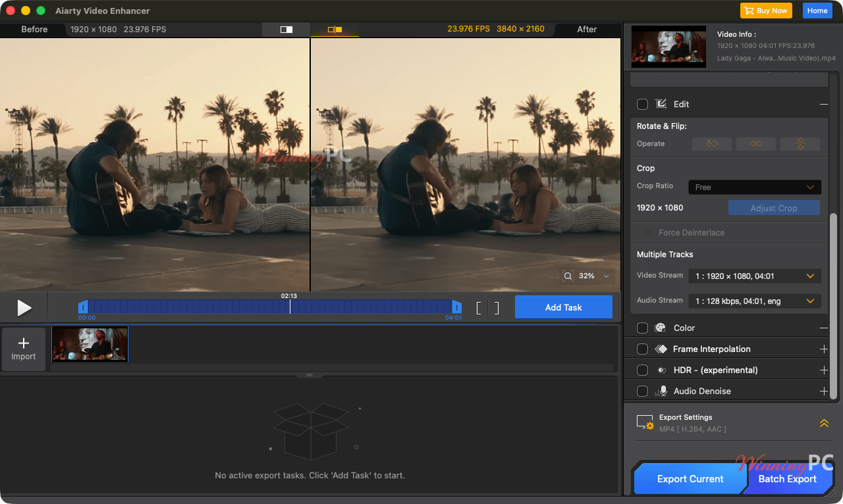The image size is (843, 504).
Task: Open the preview zoom percentage dropdown
Action: point(606,276)
